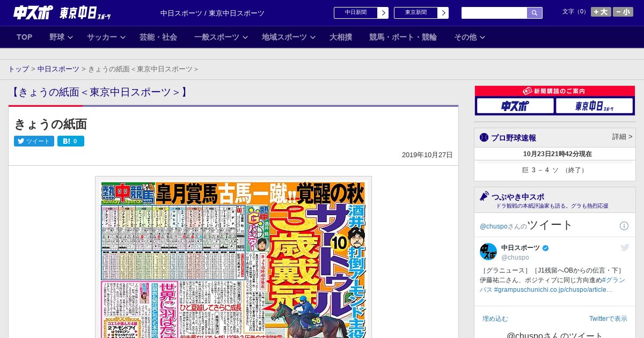Focus the header search field
This screenshot has width=644, height=338.
coord(494,13)
